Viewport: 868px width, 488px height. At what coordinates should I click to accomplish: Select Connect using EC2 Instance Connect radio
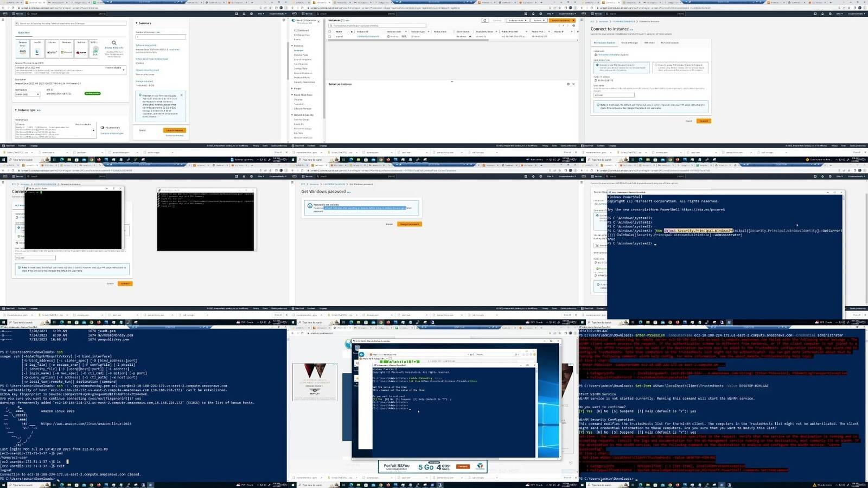click(x=597, y=65)
